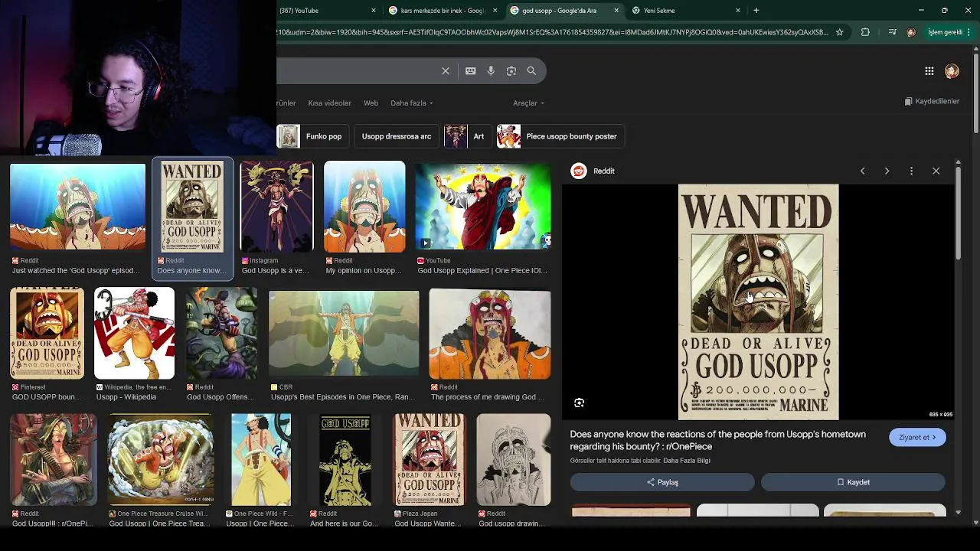Screen dimensions: 980x551
Task: Click the Piece usopp bounty poster chip
Action: pos(560,136)
